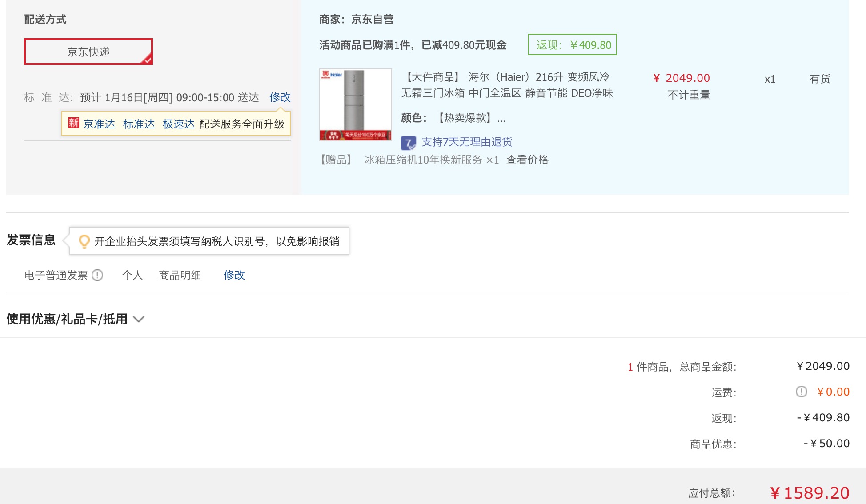Open the 海尔 216升 product title

pos(507,85)
